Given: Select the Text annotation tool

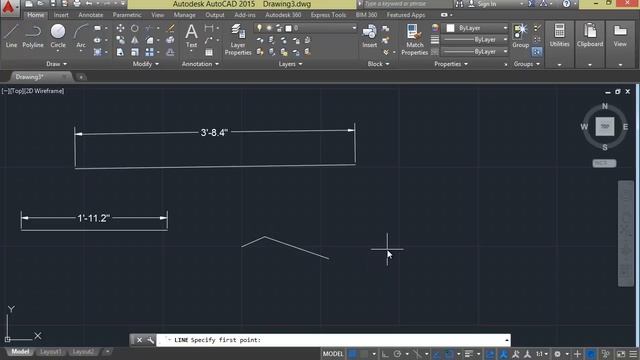Looking at the screenshot, I should [191, 36].
